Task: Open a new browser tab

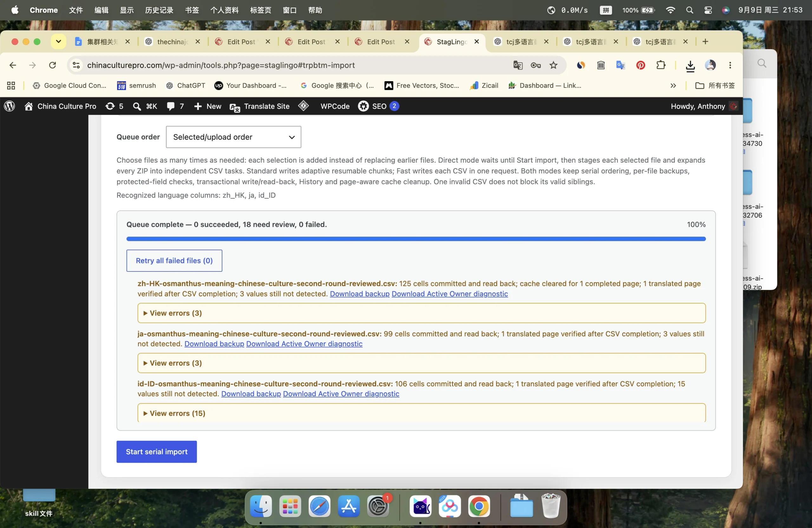Action: point(705,42)
